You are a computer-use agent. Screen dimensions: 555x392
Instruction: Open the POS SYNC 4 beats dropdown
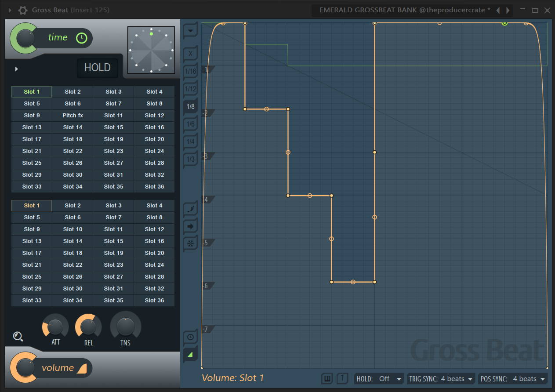(512, 378)
